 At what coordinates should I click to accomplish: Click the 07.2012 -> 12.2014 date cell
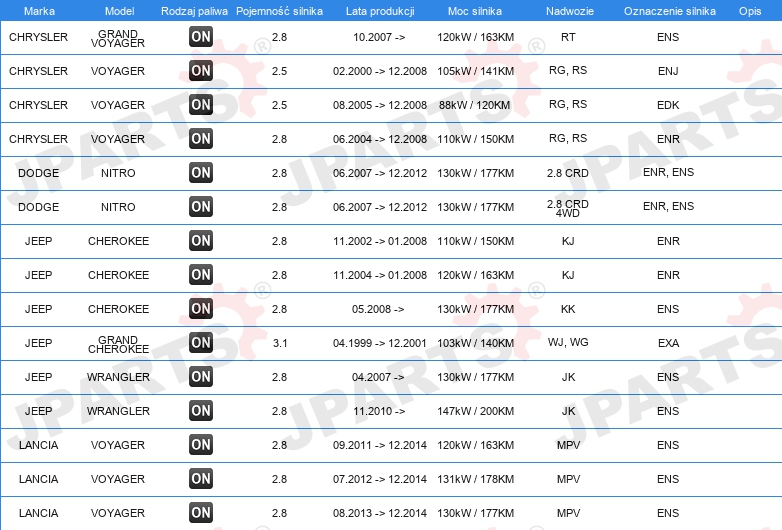click(380, 479)
